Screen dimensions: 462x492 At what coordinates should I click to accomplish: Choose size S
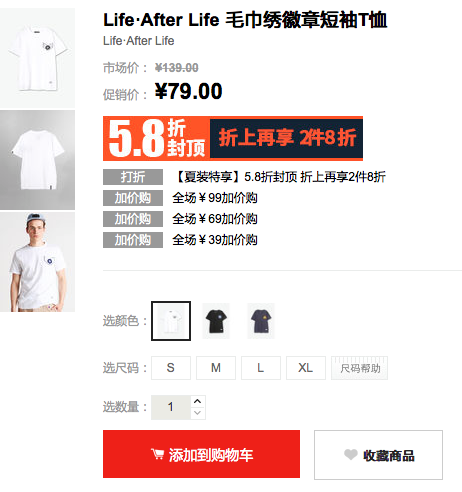[171, 368]
